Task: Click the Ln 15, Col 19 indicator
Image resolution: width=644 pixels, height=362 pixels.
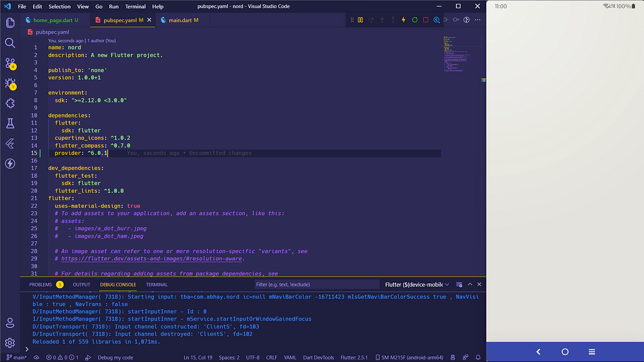Action: (198, 358)
